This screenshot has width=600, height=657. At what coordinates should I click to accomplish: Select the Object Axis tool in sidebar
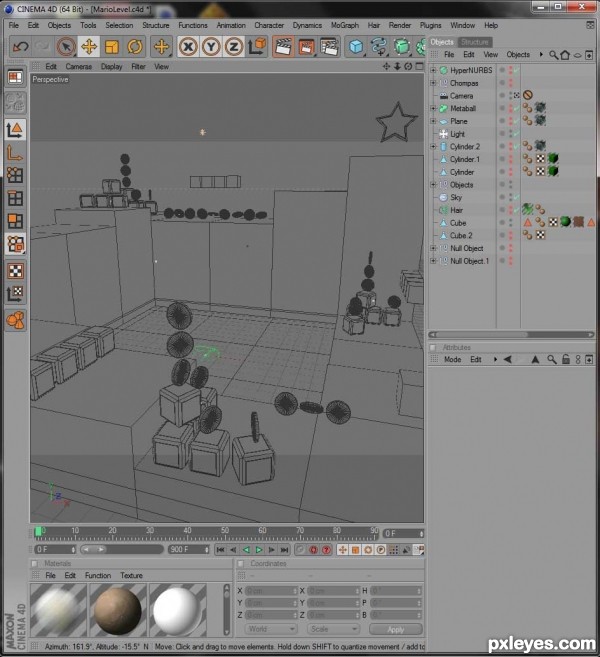(15, 154)
